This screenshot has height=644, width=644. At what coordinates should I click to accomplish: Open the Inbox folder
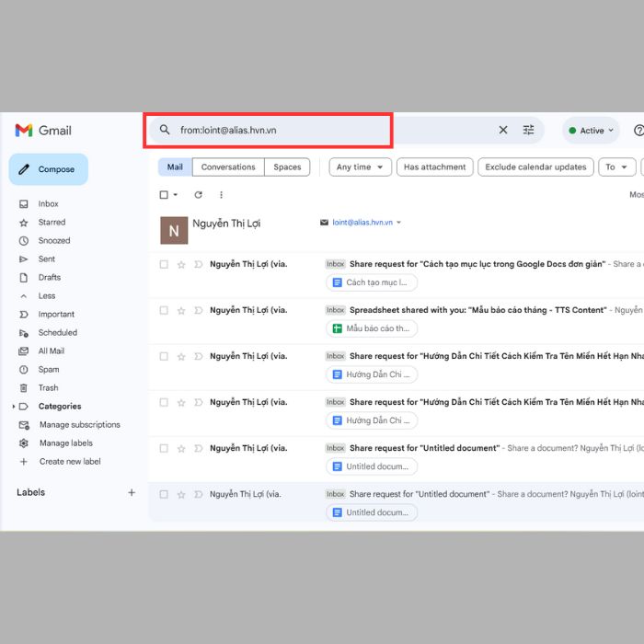pos(48,203)
